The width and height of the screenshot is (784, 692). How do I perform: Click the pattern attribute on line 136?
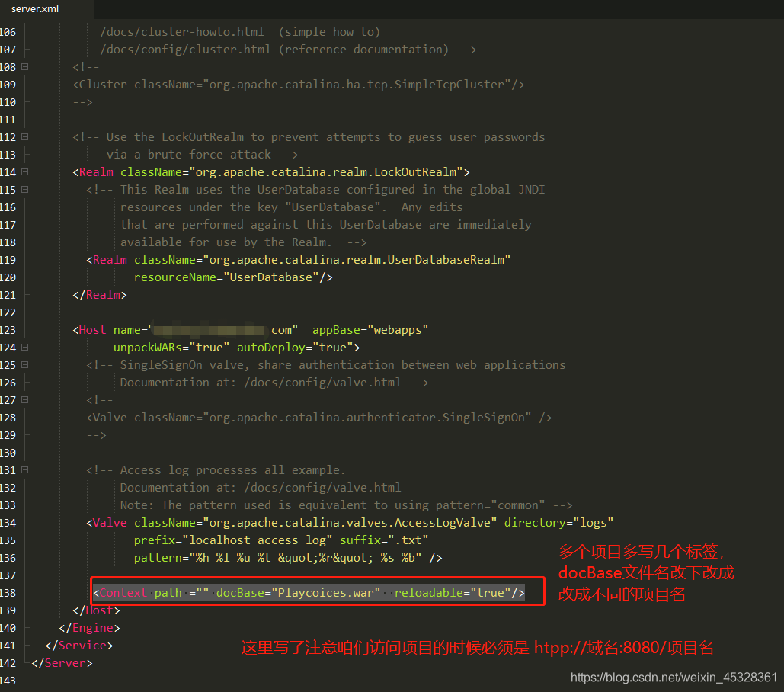pyautogui.click(x=158, y=558)
